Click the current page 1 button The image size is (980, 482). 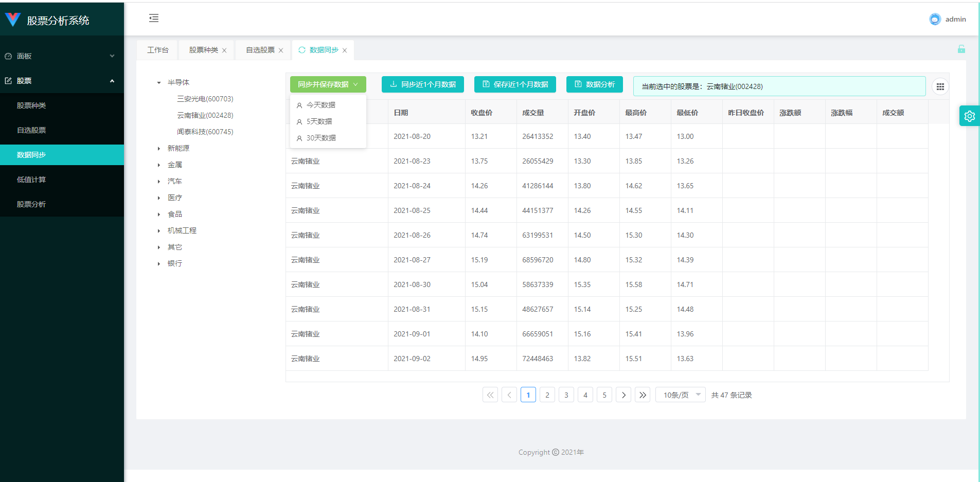(x=528, y=395)
